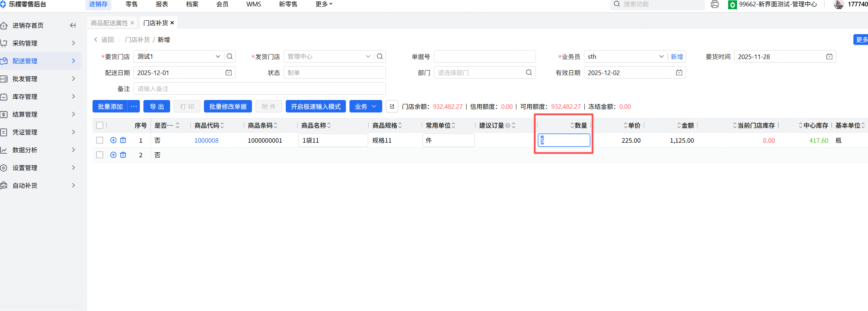Click the blue 更多 button at right
The height and width of the screenshot is (311, 868).
[861, 39]
